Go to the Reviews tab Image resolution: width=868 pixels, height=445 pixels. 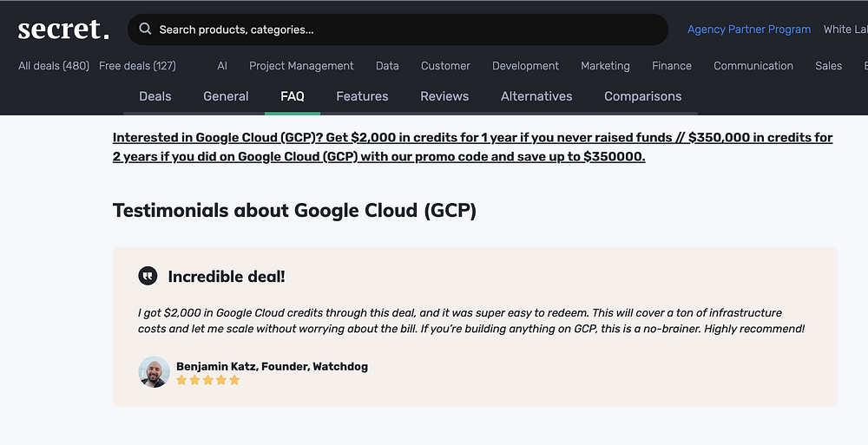point(444,96)
